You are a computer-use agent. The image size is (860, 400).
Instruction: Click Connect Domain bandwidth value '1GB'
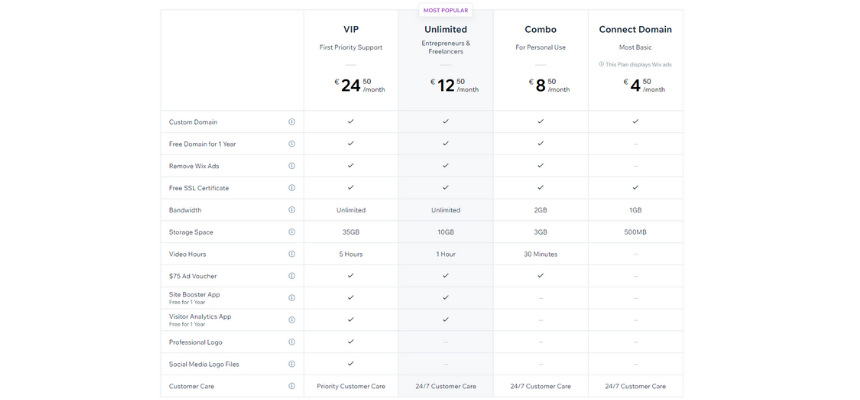pyautogui.click(x=636, y=210)
